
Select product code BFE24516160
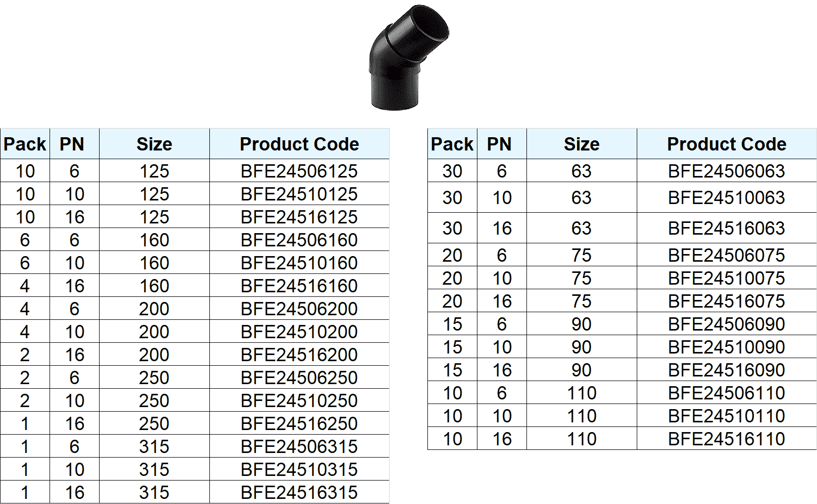click(299, 286)
